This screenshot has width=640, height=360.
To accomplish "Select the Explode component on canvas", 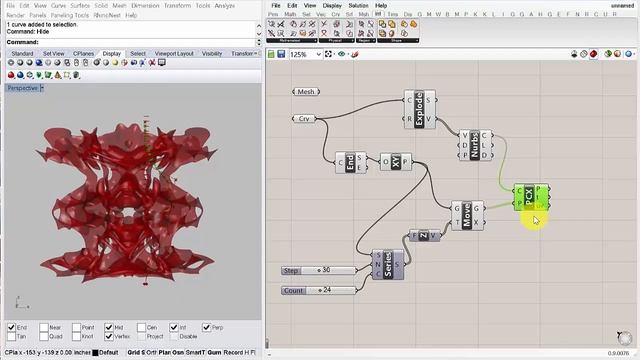I will pyautogui.click(x=419, y=109).
